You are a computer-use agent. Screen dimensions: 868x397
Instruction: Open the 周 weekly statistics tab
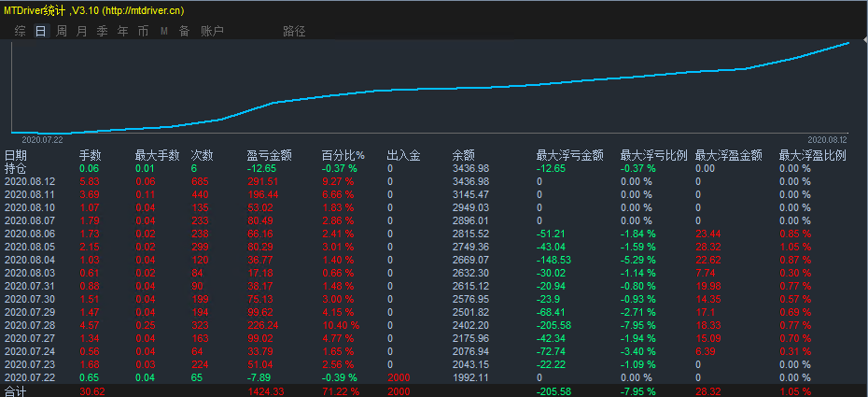[x=61, y=31]
